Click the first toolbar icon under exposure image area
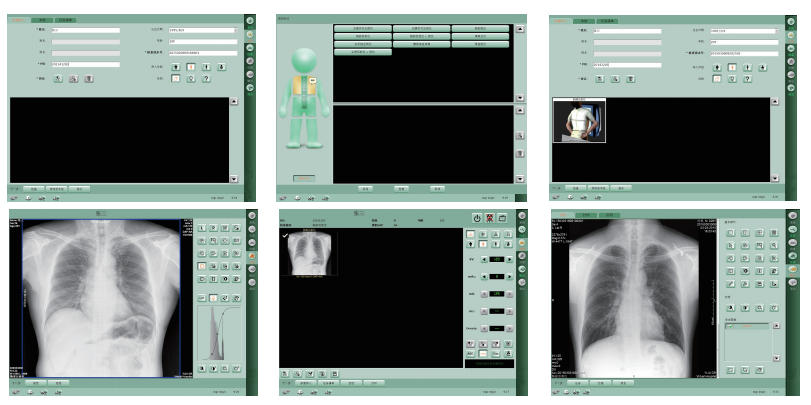811x405 pixels. coord(285,373)
